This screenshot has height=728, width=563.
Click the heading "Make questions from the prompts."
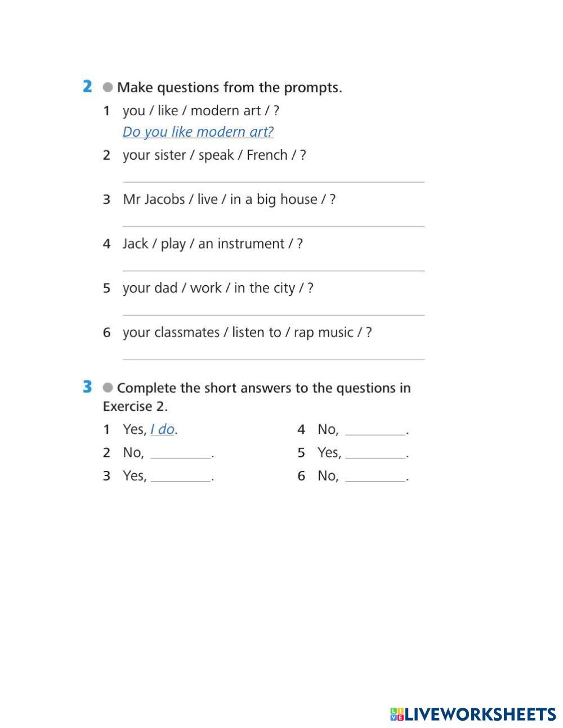point(229,88)
